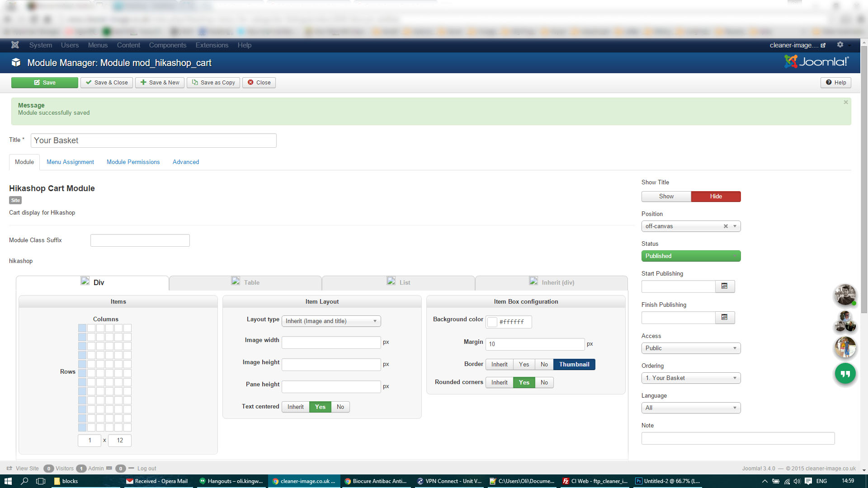Dismiss the success message with its X
This screenshot has height=488, width=868.
click(x=845, y=103)
